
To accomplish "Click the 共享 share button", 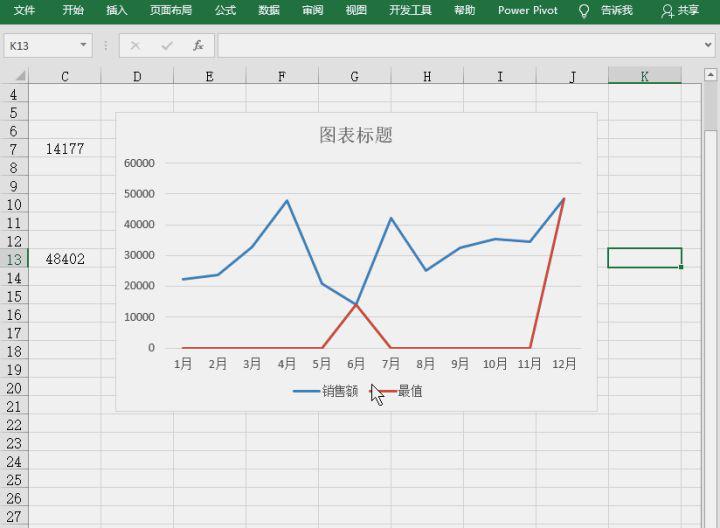I will (680, 11).
